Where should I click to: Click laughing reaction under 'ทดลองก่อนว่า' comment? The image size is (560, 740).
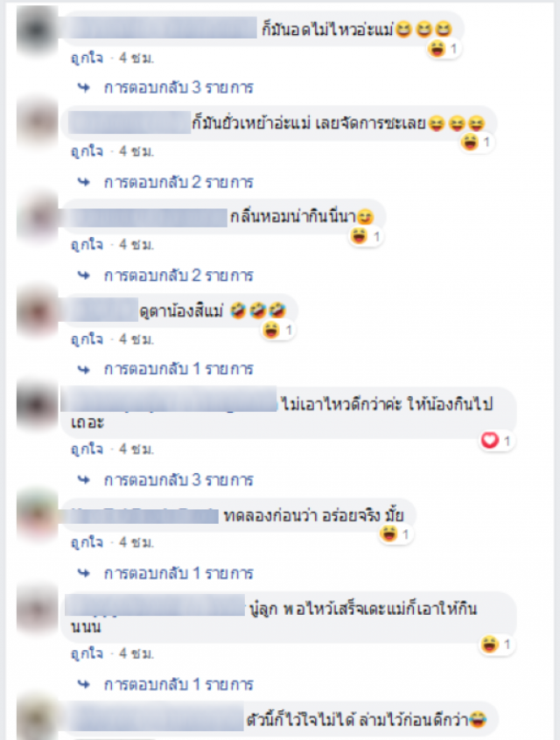[396, 534]
